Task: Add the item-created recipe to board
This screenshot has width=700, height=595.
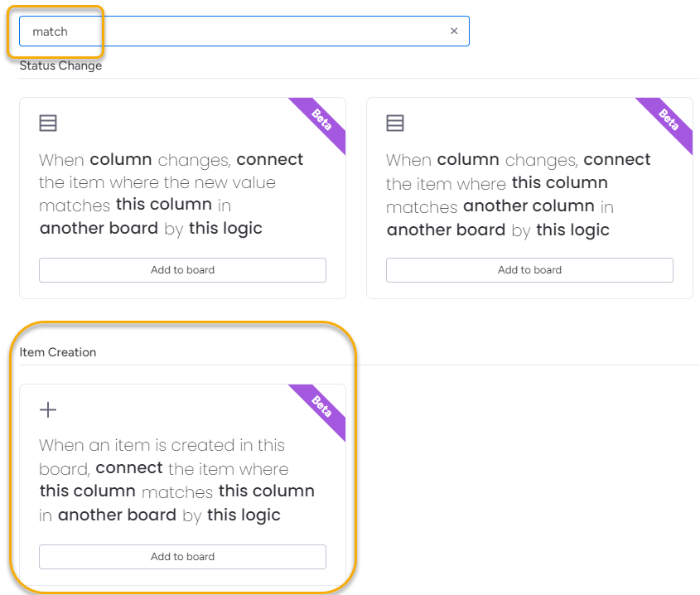Action: (182, 557)
